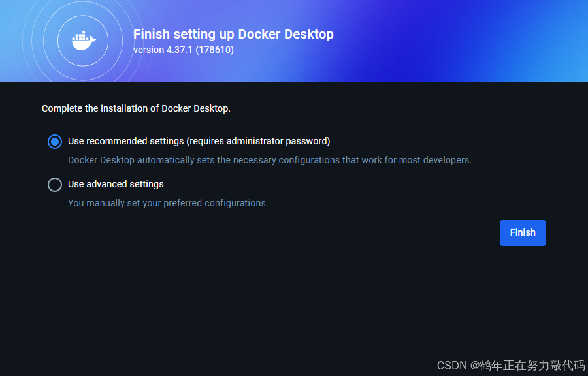
Task: Click the Finish button
Action: tap(523, 233)
